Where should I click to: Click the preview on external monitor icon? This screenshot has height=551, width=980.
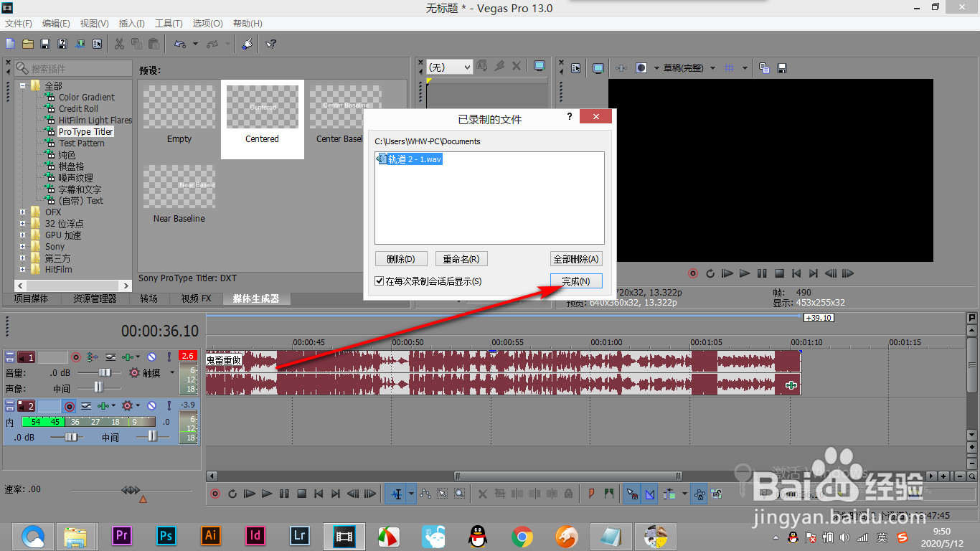pos(598,68)
